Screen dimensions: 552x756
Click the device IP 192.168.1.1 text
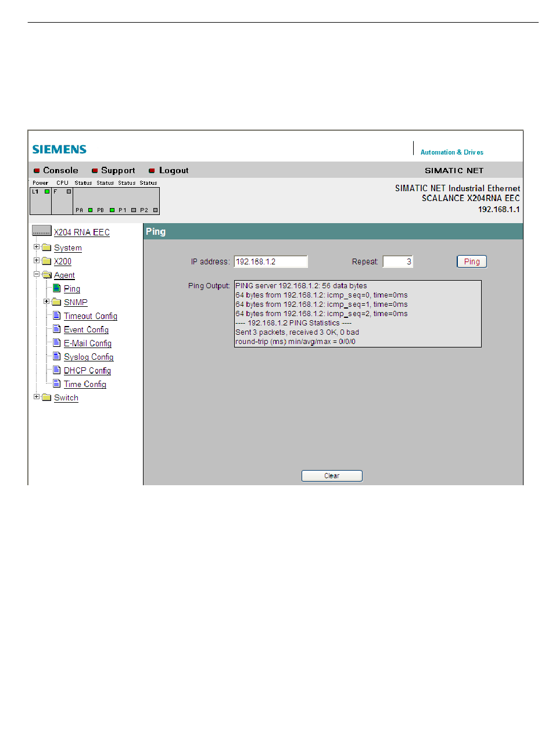coord(499,209)
